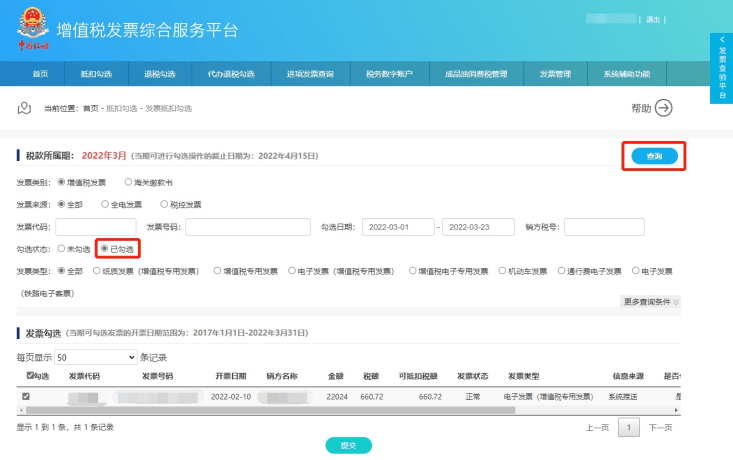The width and height of the screenshot is (733, 460).
Task: Expand 更多查询条件 extra filters
Action: click(651, 301)
